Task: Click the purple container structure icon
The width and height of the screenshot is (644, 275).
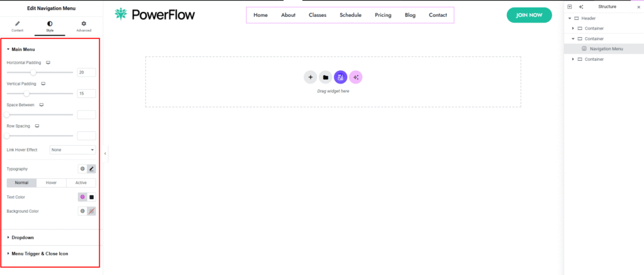Action: tap(340, 77)
